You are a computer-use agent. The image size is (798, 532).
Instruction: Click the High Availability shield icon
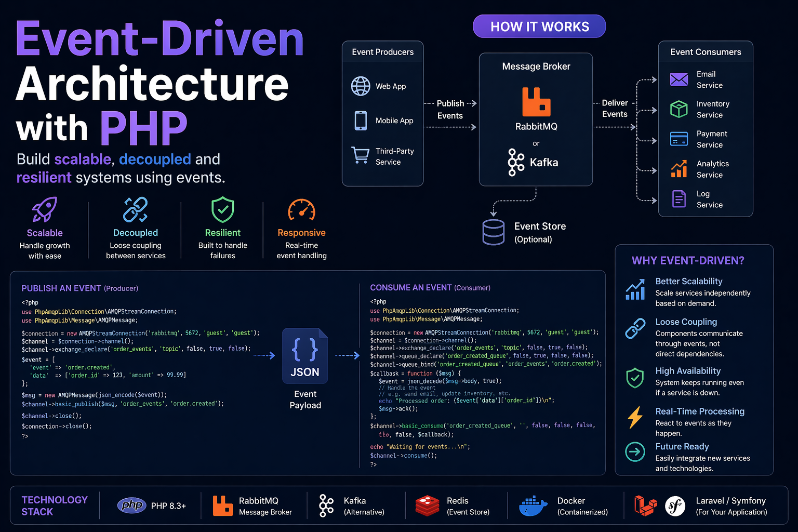click(635, 378)
